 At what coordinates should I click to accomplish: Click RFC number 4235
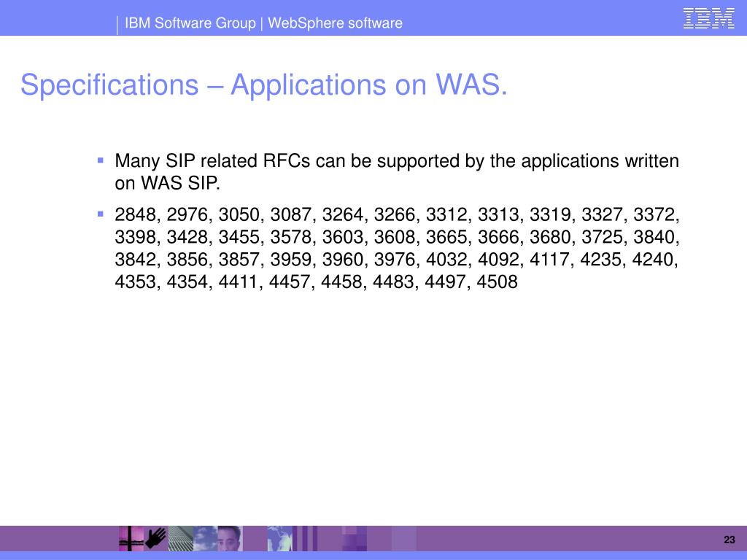(601, 260)
